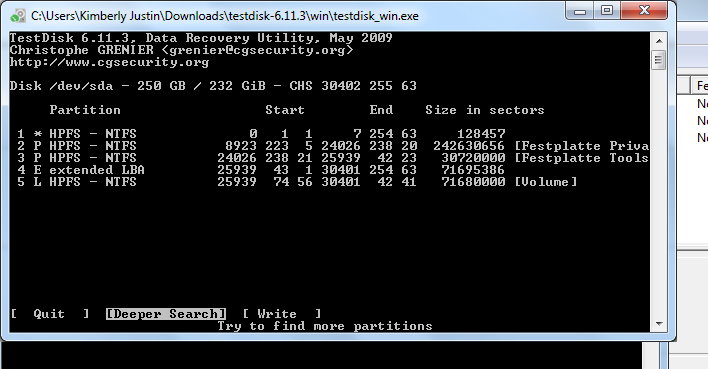Click size value 71680000

(473, 182)
